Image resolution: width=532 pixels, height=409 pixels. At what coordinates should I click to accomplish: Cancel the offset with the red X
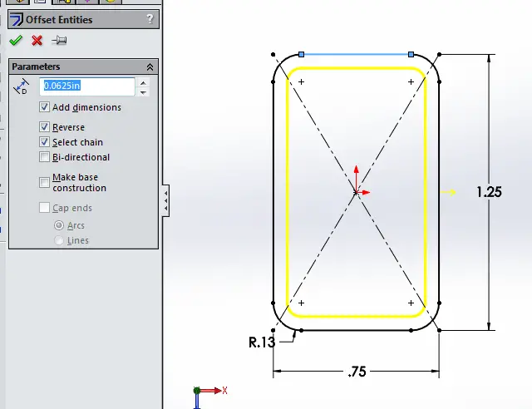pyautogui.click(x=37, y=41)
